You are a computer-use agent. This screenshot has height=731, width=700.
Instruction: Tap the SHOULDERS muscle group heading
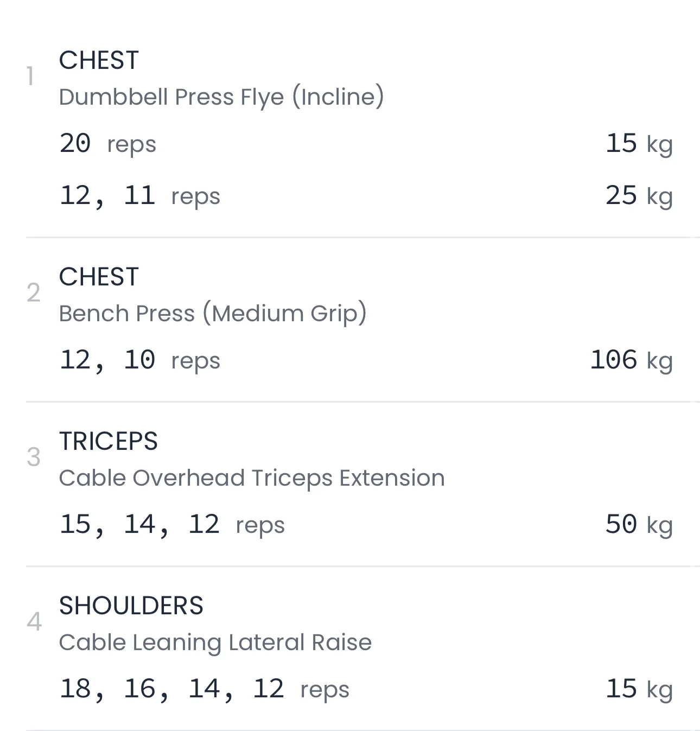click(131, 606)
